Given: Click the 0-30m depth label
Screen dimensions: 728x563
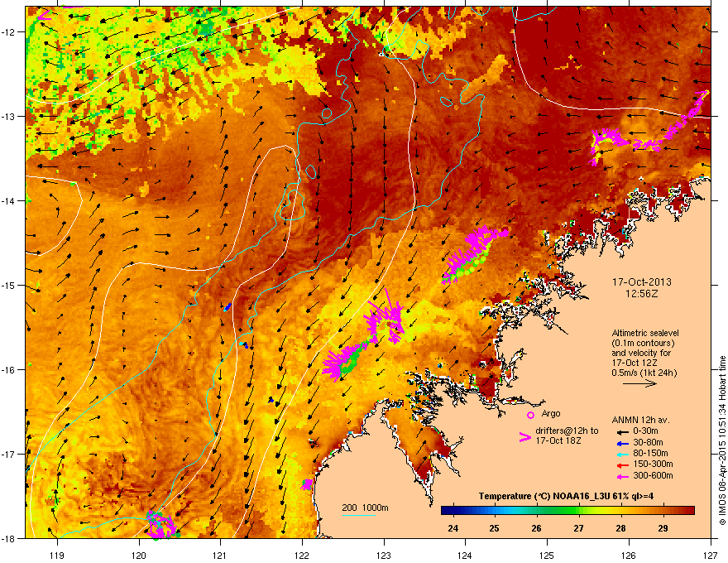Looking at the screenshot, I should click(645, 431).
